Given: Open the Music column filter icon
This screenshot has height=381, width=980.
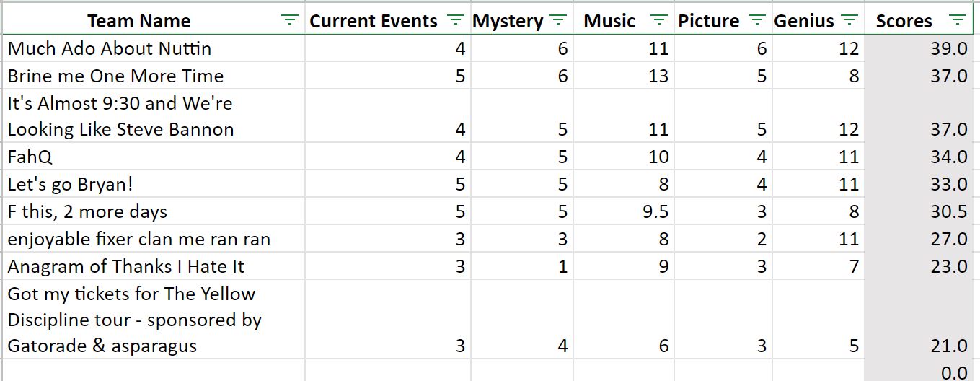Looking at the screenshot, I should (x=658, y=20).
